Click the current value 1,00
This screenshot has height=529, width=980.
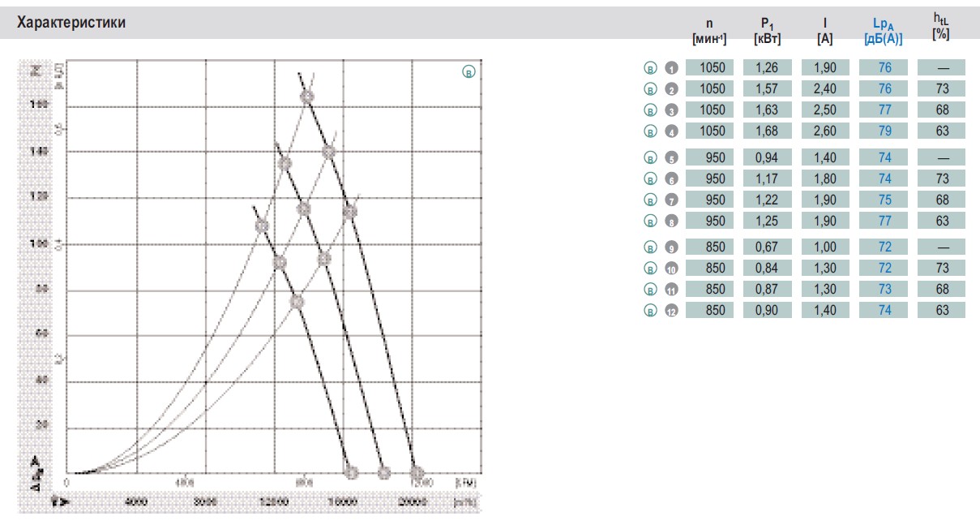pyautogui.click(x=825, y=247)
